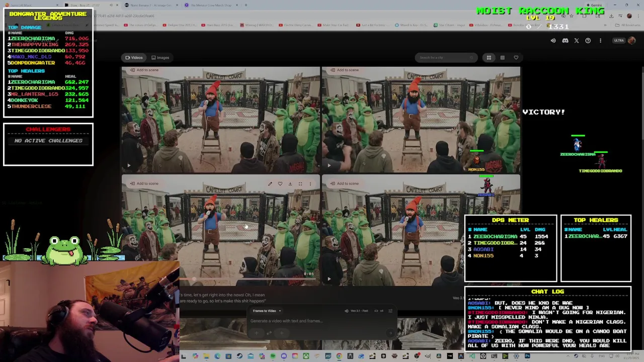Open the Discord link icon
644x362 pixels.
click(x=565, y=41)
